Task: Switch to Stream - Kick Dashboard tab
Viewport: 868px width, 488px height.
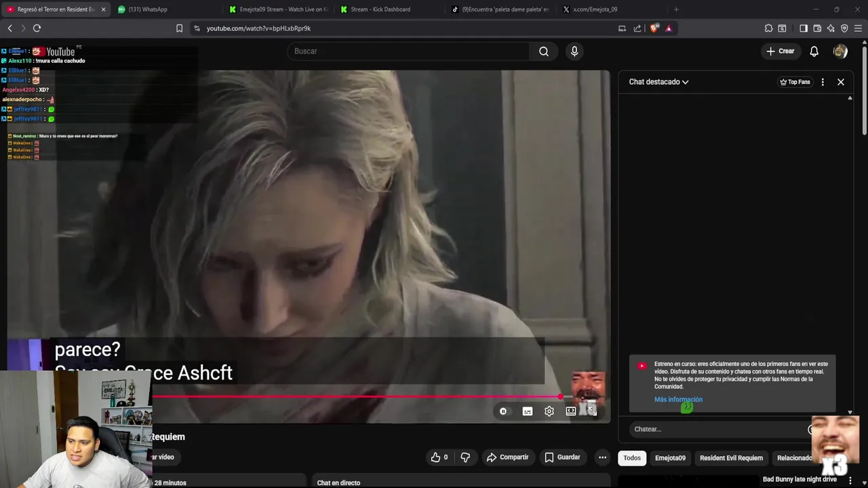Action: pyautogui.click(x=389, y=9)
